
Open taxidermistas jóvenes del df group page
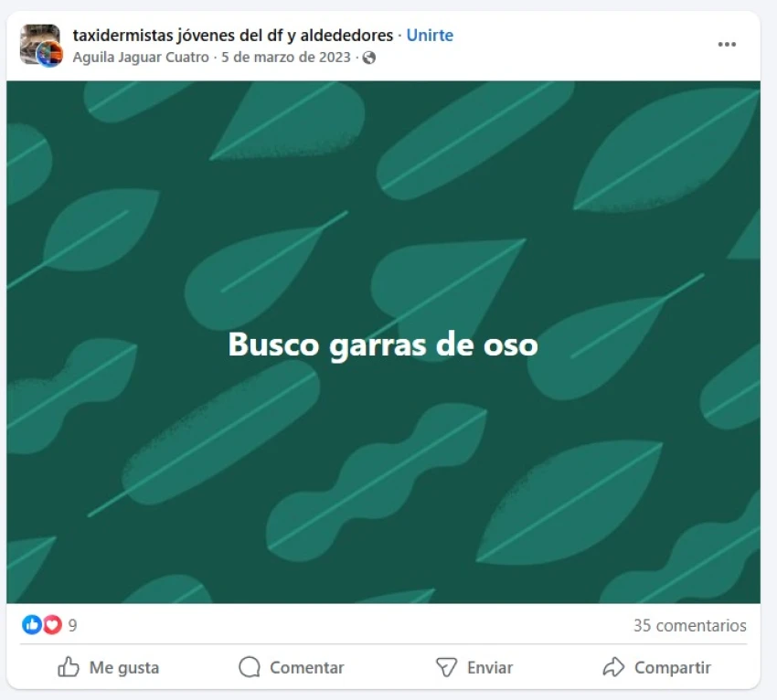point(233,35)
